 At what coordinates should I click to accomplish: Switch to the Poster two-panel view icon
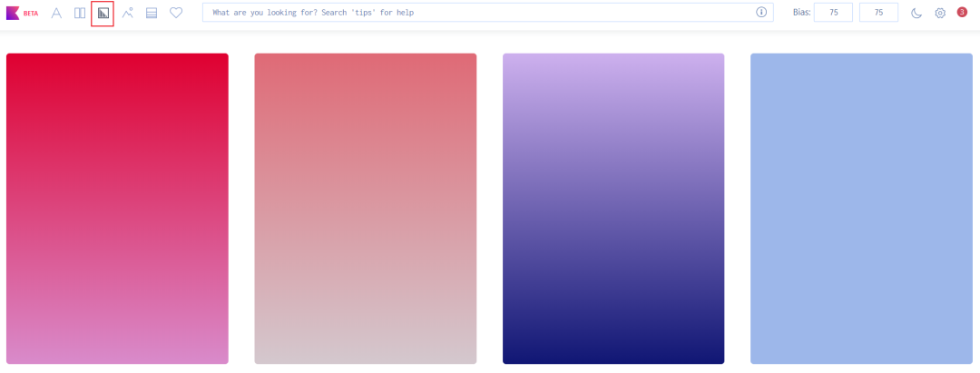pos(80,13)
